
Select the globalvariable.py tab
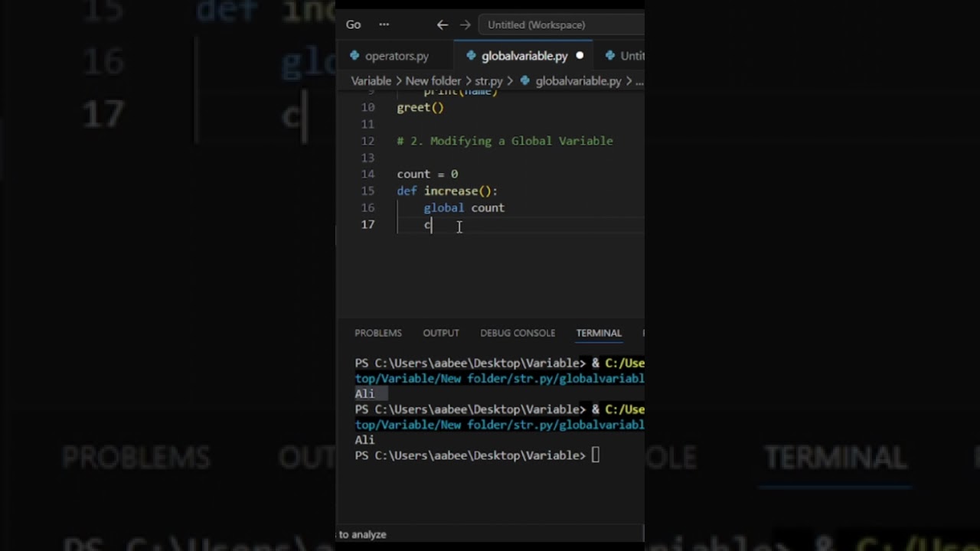[x=524, y=56]
